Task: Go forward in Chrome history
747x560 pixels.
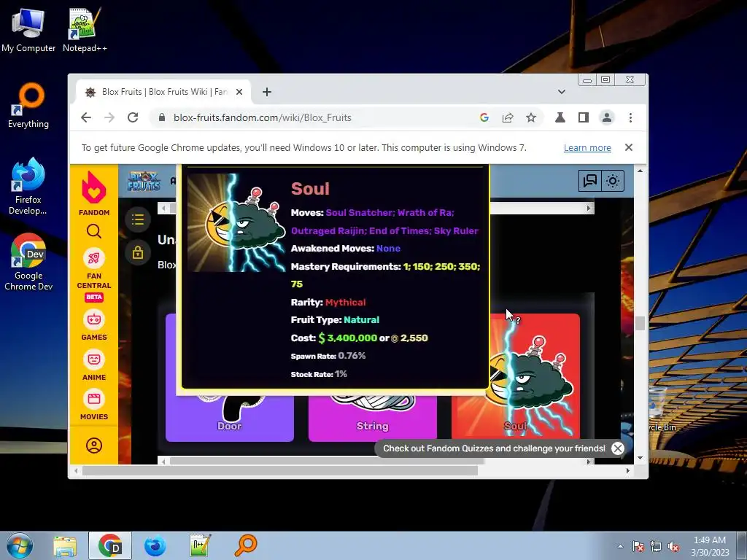Action: pos(109,117)
